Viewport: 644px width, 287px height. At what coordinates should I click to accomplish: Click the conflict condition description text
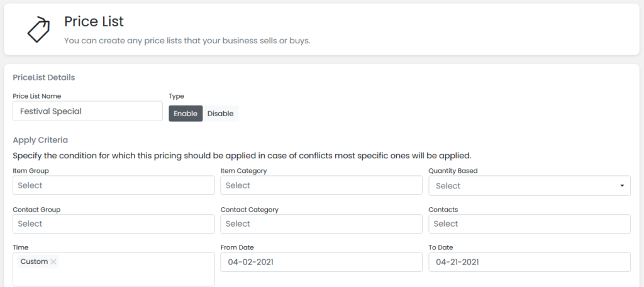click(x=242, y=156)
